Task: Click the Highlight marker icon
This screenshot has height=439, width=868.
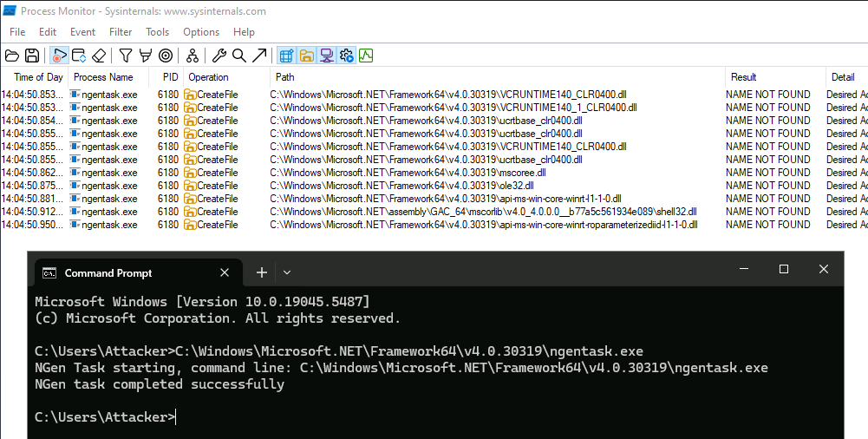Action: [146, 56]
